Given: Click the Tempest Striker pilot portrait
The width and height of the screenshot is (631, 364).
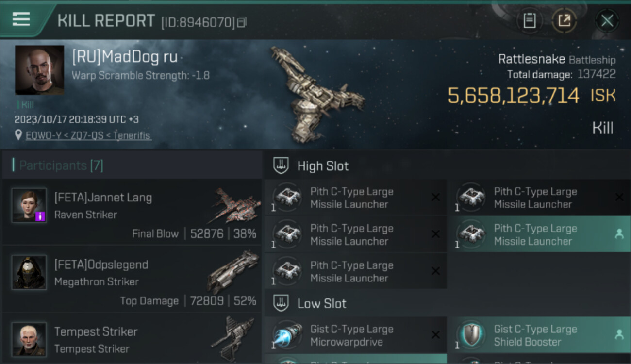Looking at the screenshot, I should pyautogui.click(x=29, y=339).
